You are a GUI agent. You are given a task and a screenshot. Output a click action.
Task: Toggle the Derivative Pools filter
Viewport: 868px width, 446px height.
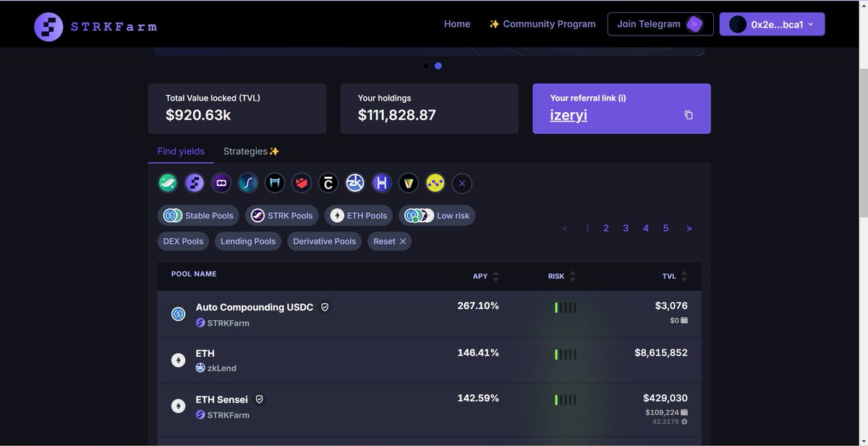click(x=324, y=241)
